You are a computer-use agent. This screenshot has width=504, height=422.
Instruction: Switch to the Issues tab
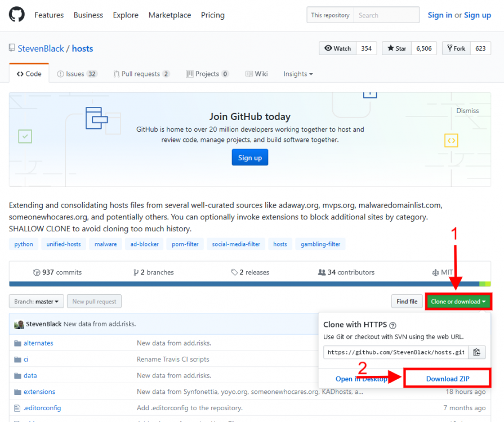click(x=77, y=74)
